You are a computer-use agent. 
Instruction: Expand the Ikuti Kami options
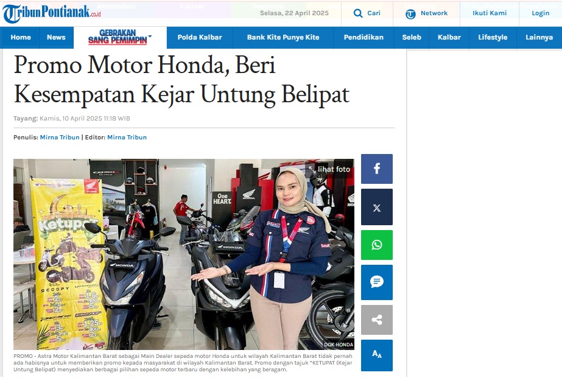click(490, 13)
